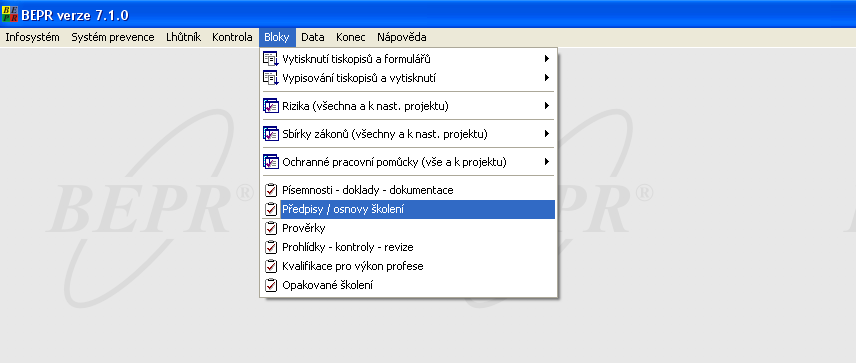Viewport: 856px width, 363px height.
Task: Open the Kontrola menu
Action: point(232,37)
